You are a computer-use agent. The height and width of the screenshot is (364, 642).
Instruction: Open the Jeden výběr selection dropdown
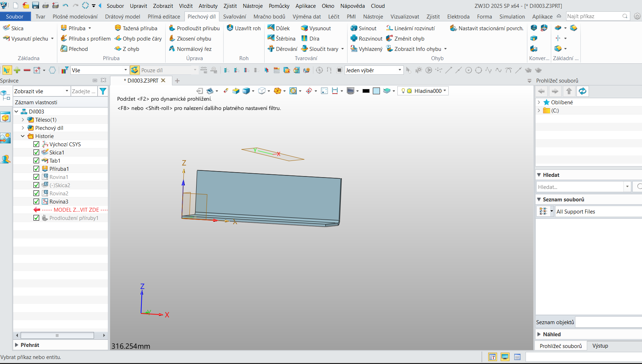pyautogui.click(x=374, y=70)
